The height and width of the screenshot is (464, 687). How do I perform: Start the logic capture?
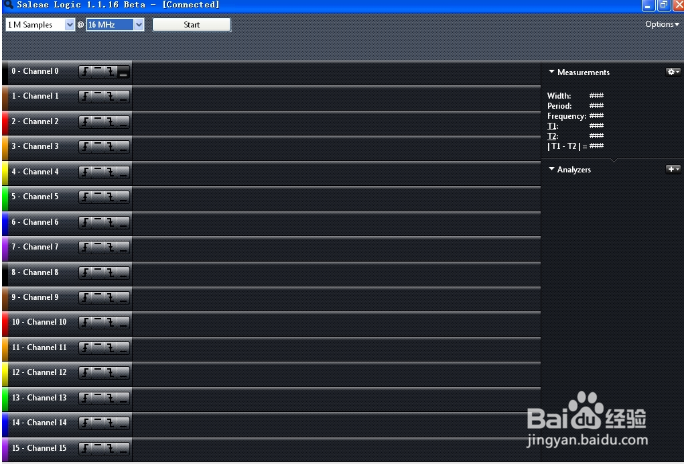[x=191, y=25]
